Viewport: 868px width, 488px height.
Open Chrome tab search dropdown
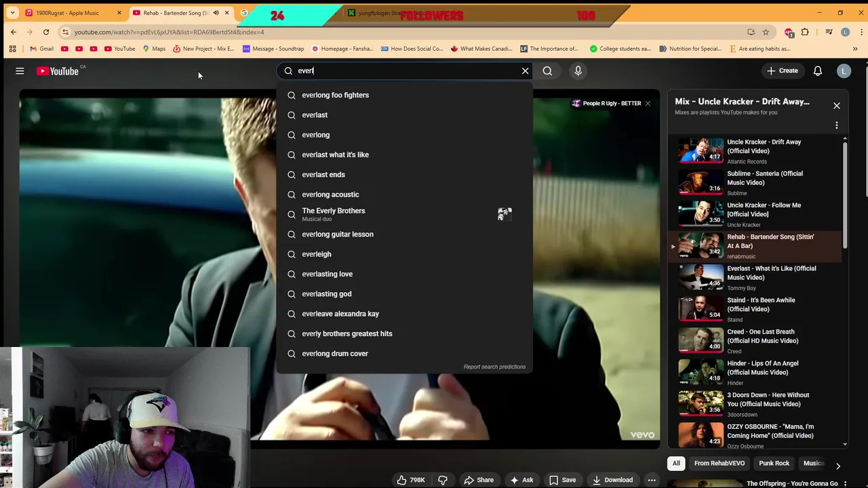(12, 13)
